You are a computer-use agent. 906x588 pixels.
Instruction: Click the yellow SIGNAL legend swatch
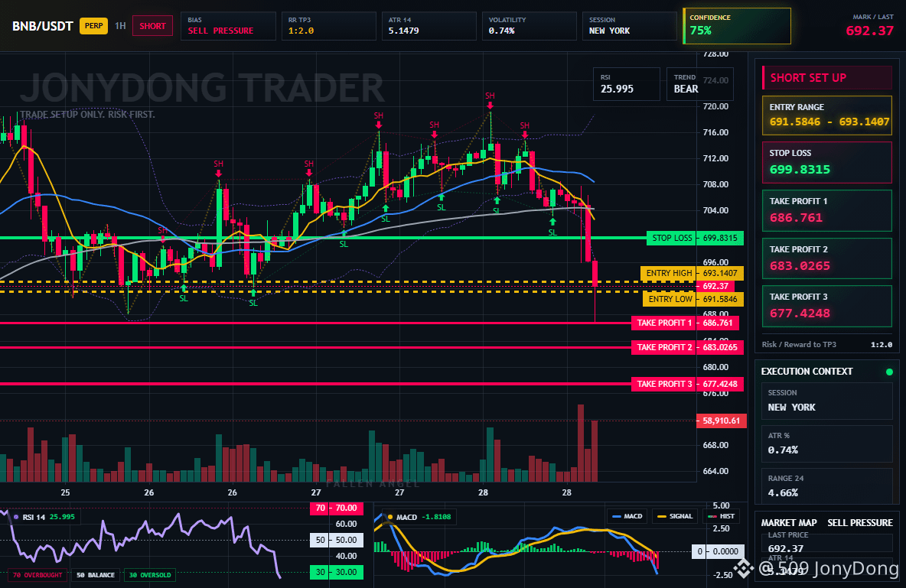pos(662,516)
